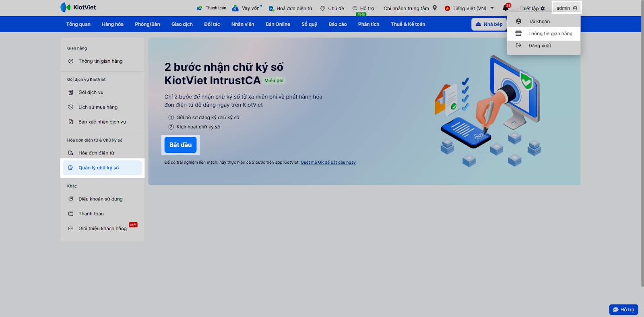Viewport: 644px width, 317px height.
Task: Click the Thanh toán icon in top bar
Action: pyautogui.click(x=199, y=8)
